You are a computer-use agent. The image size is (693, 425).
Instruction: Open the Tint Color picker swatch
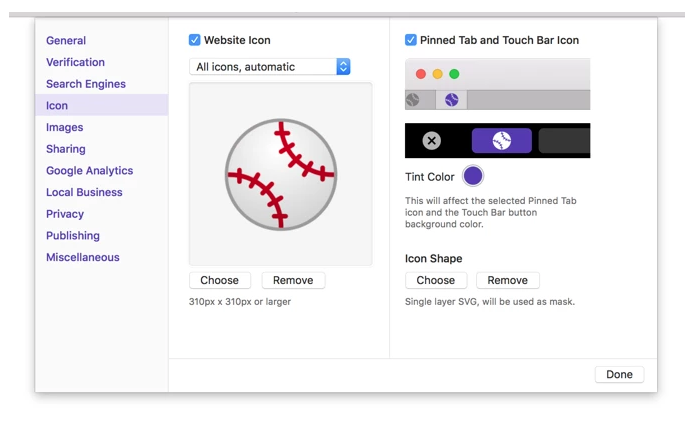tap(473, 177)
